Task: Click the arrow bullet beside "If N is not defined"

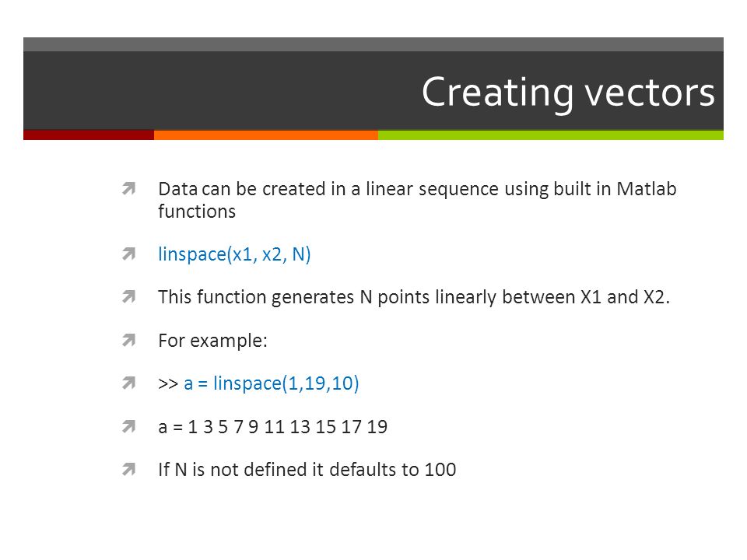Action: click(x=128, y=470)
